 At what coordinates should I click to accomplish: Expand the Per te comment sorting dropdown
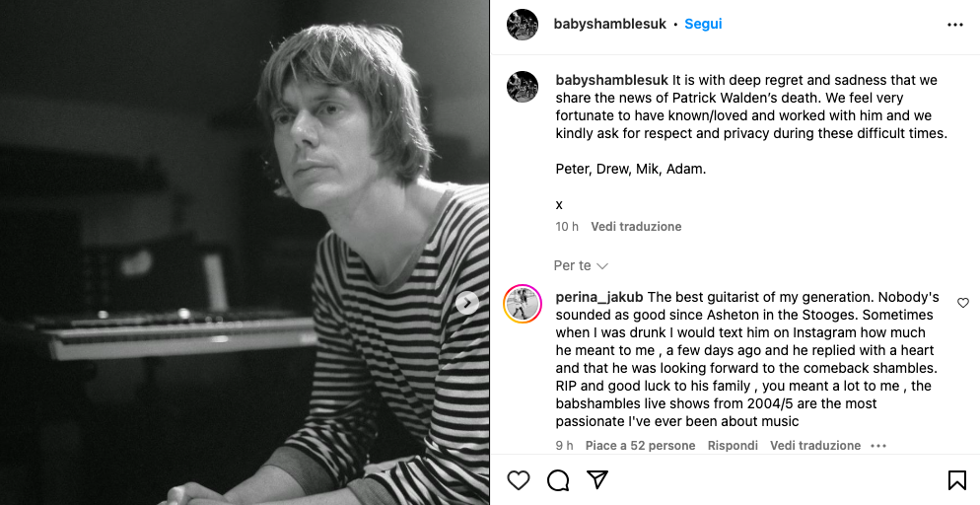pyautogui.click(x=581, y=265)
